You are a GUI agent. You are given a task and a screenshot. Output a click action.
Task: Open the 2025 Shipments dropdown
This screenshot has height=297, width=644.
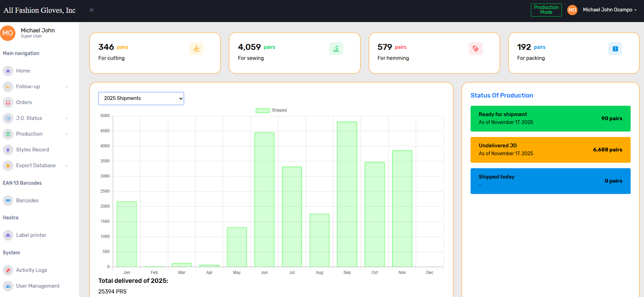(141, 98)
